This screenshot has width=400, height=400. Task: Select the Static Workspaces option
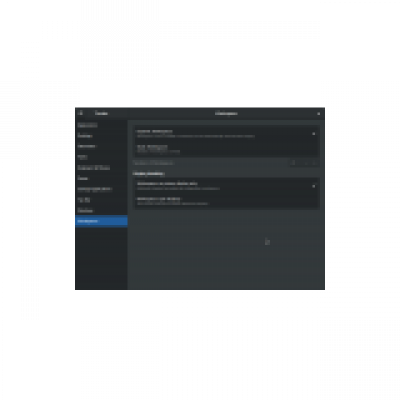tap(226, 149)
